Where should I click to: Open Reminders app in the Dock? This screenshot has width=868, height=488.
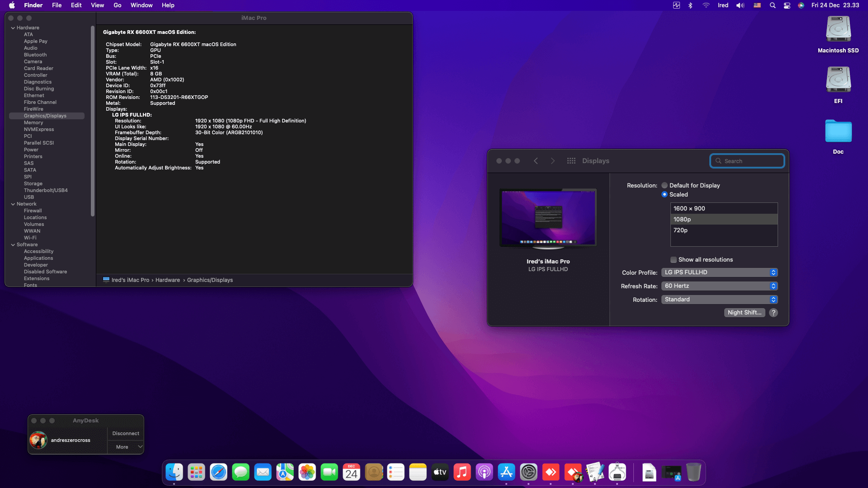tap(396, 473)
